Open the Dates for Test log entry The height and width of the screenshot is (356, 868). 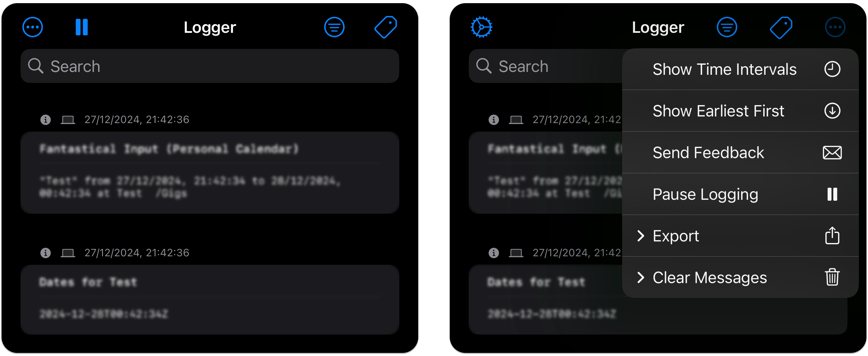pyautogui.click(x=210, y=298)
